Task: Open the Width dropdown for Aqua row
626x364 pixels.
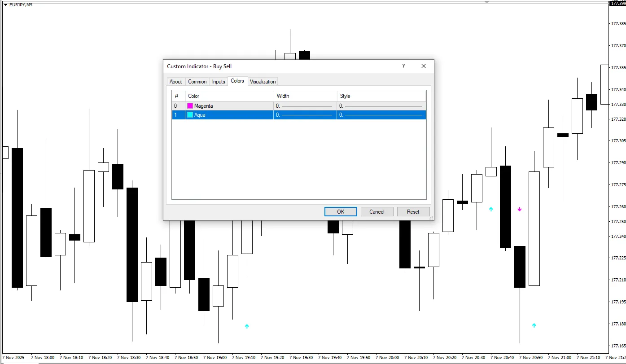Action: (305, 115)
